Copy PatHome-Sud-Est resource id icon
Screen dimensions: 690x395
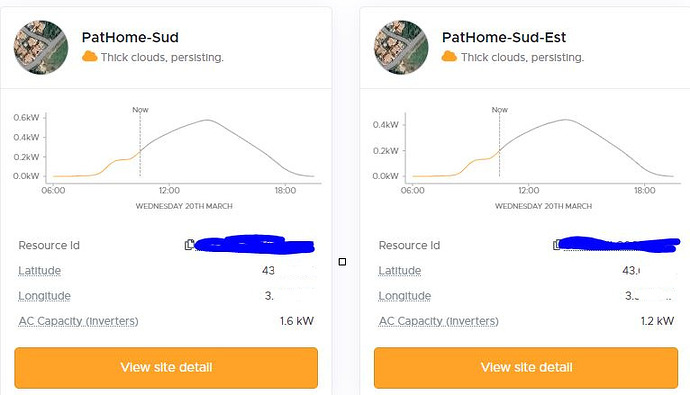click(x=557, y=245)
